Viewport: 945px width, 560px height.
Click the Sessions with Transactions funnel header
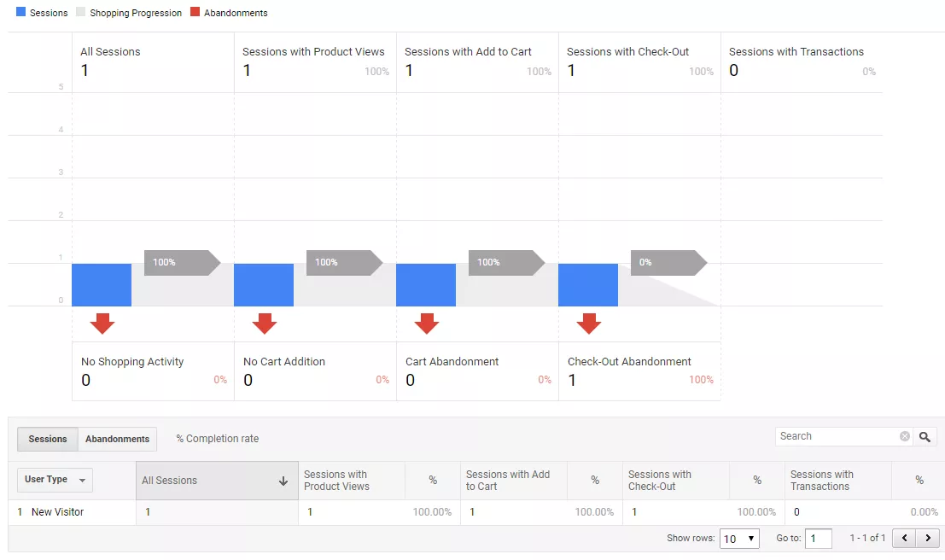802,62
